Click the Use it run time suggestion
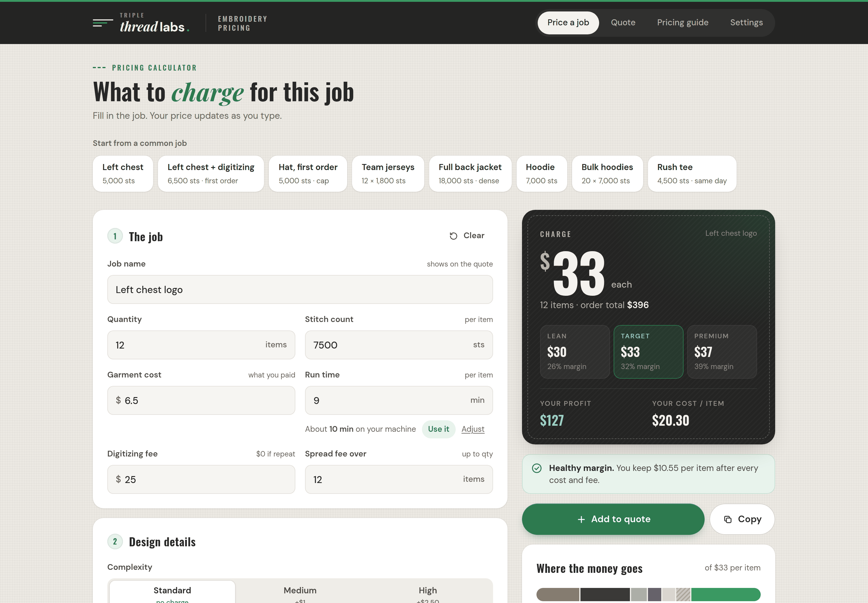The height and width of the screenshot is (603, 868). [x=438, y=429]
